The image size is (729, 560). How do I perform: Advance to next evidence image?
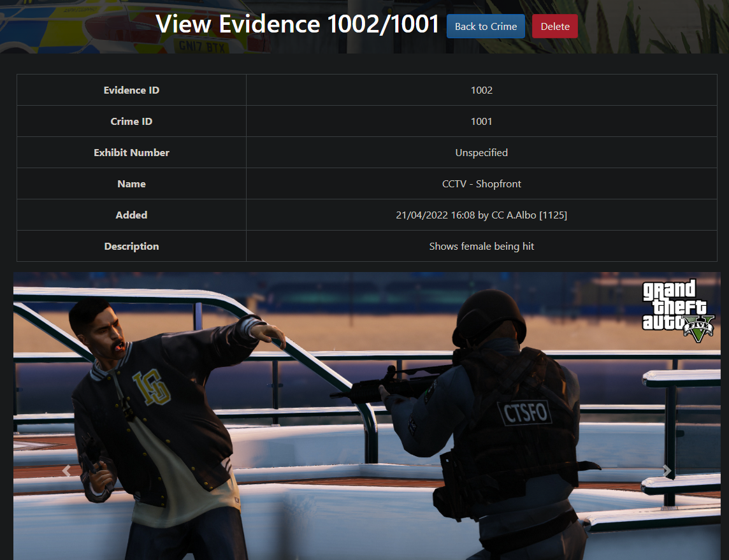667,471
